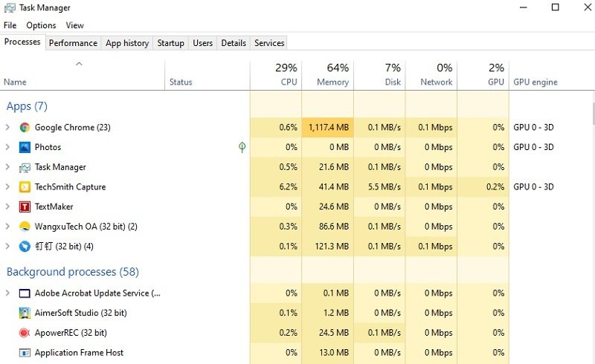Click the Task Manager process row icon

point(25,167)
